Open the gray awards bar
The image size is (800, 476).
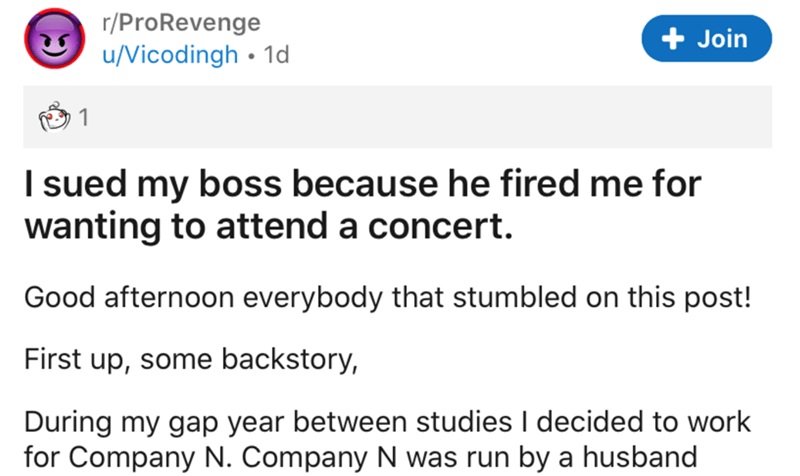(397, 117)
